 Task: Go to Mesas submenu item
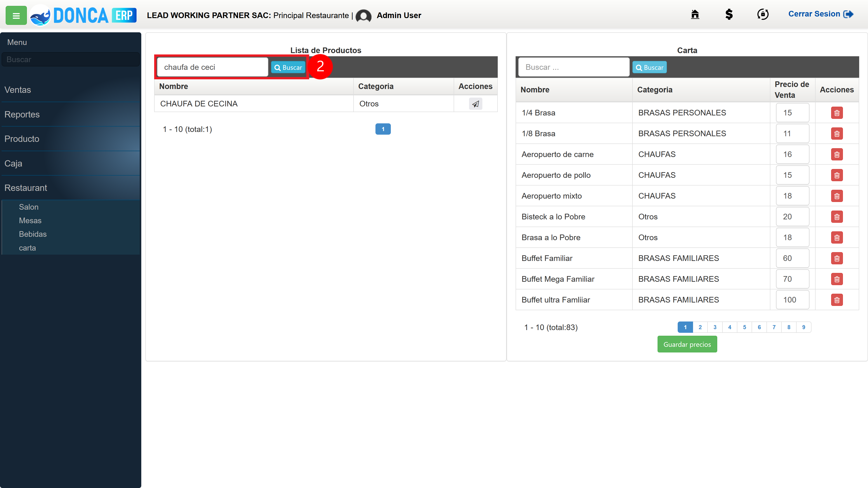(x=30, y=221)
